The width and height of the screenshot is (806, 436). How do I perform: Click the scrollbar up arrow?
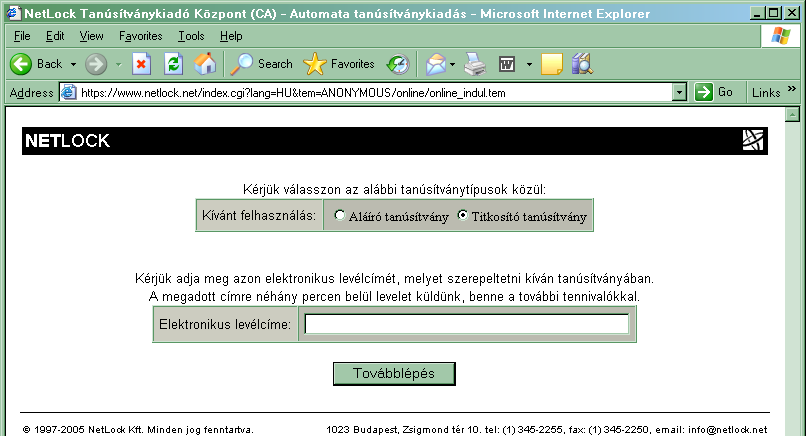(792, 115)
